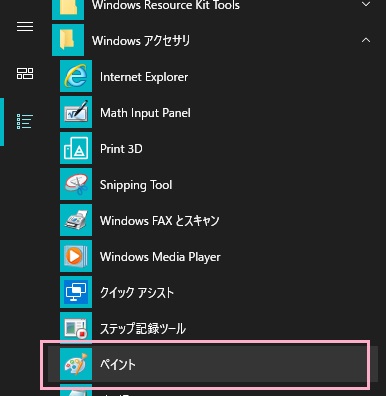Screen dimensions: 386x396
Task: Open the ペイント text entry
Action: pos(118,364)
